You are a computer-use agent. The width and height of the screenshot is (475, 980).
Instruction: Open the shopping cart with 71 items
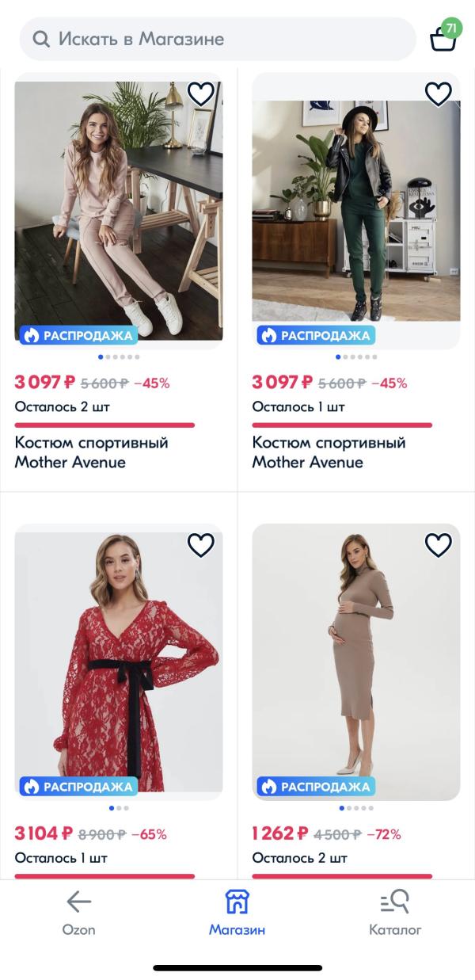click(x=443, y=39)
